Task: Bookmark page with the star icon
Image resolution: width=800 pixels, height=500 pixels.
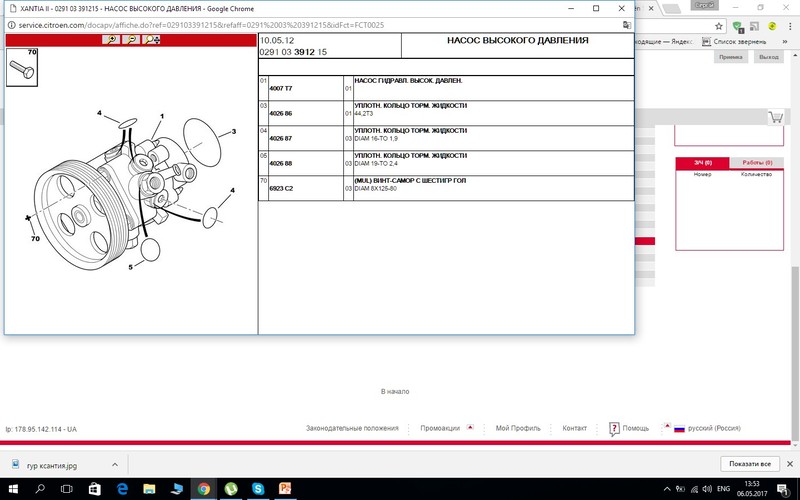Action: (716, 27)
